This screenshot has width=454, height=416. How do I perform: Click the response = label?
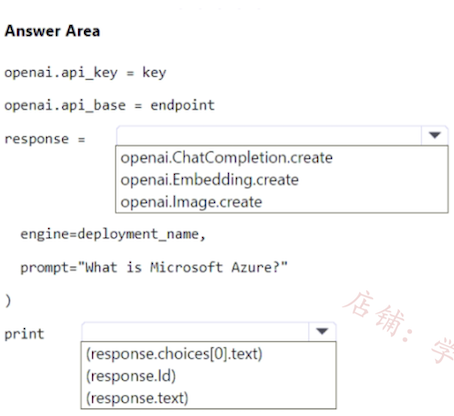tap(45, 139)
